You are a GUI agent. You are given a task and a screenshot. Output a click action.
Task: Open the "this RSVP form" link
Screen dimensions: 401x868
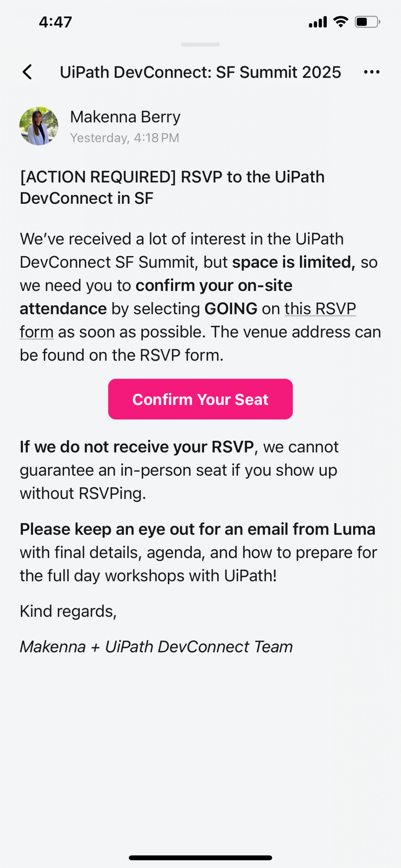click(x=320, y=309)
